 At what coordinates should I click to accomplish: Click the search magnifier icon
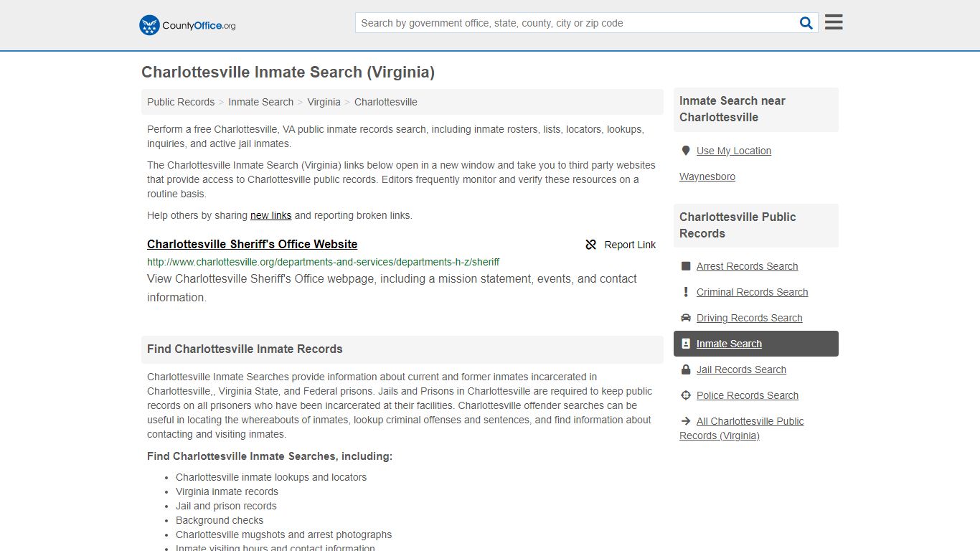[806, 23]
